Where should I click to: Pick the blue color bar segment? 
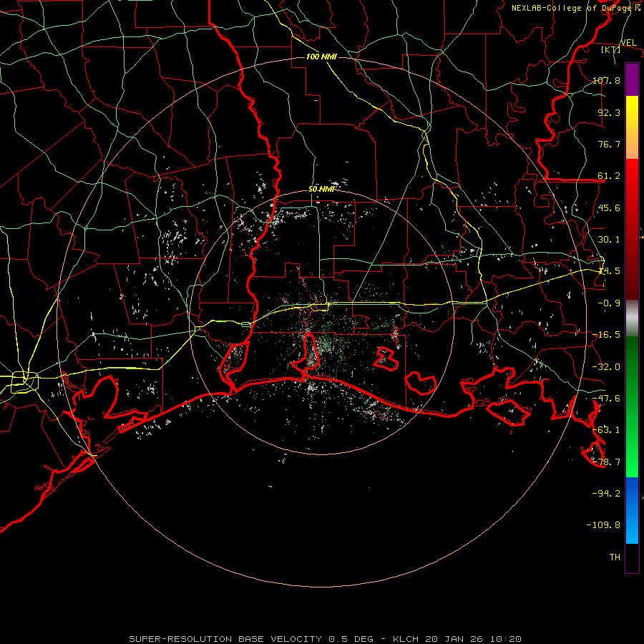pos(632,510)
